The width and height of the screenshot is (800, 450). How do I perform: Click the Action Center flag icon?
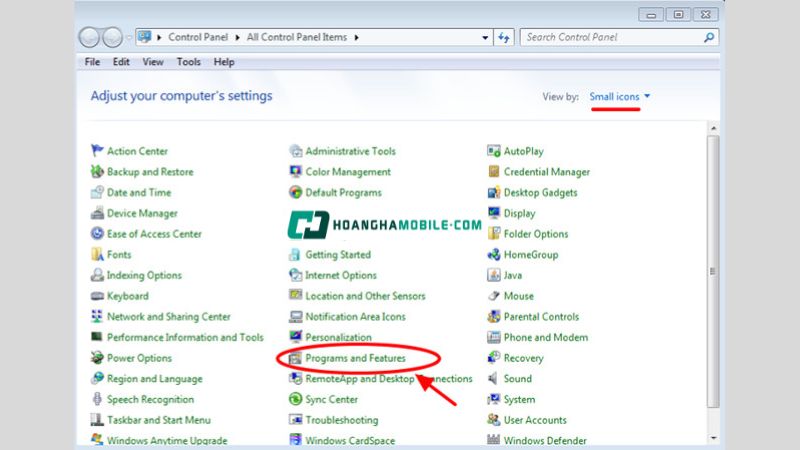click(x=97, y=151)
